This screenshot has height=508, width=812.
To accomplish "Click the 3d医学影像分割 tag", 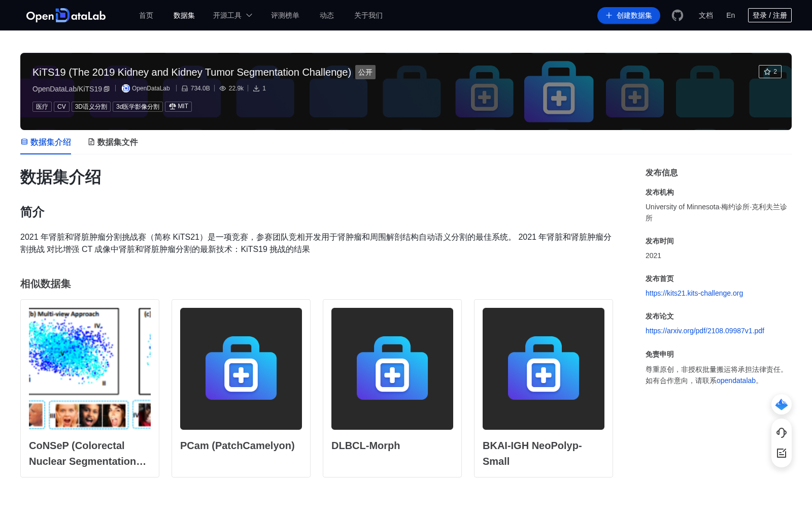I will click(138, 107).
